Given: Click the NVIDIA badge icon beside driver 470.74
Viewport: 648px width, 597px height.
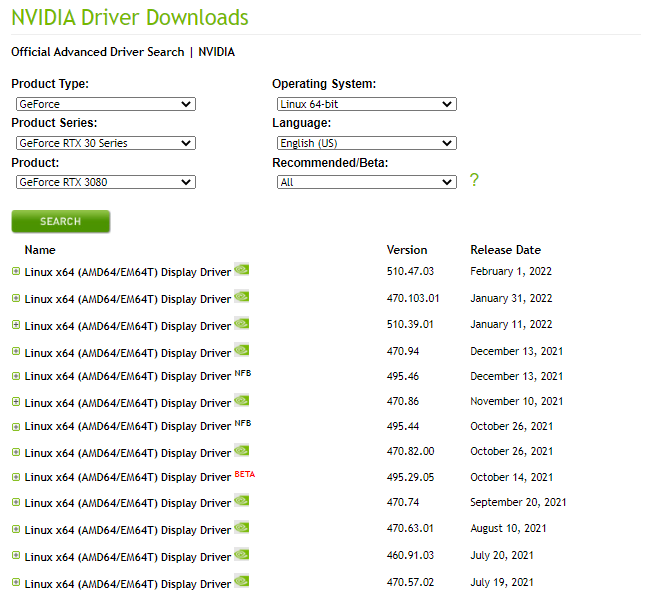Looking at the screenshot, I should click(242, 501).
